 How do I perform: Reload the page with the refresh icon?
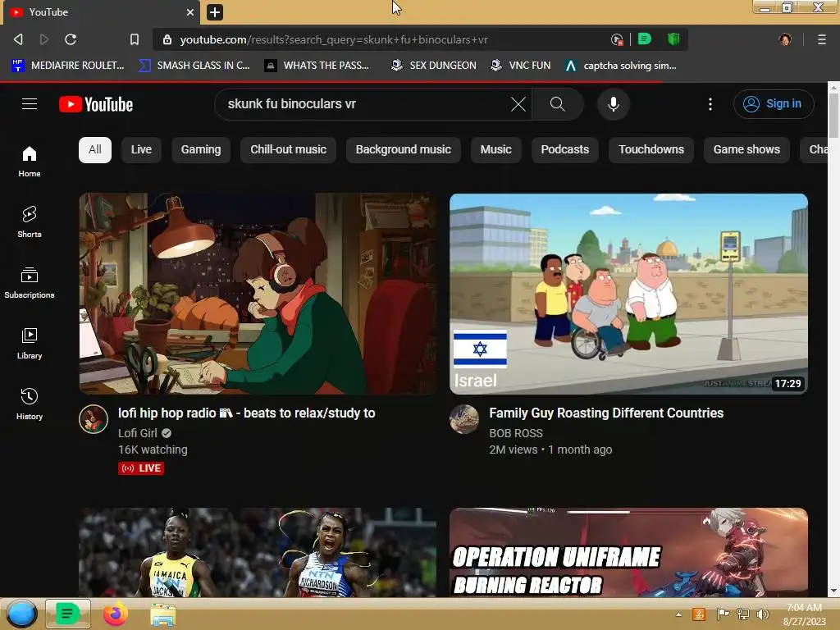[x=71, y=39]
